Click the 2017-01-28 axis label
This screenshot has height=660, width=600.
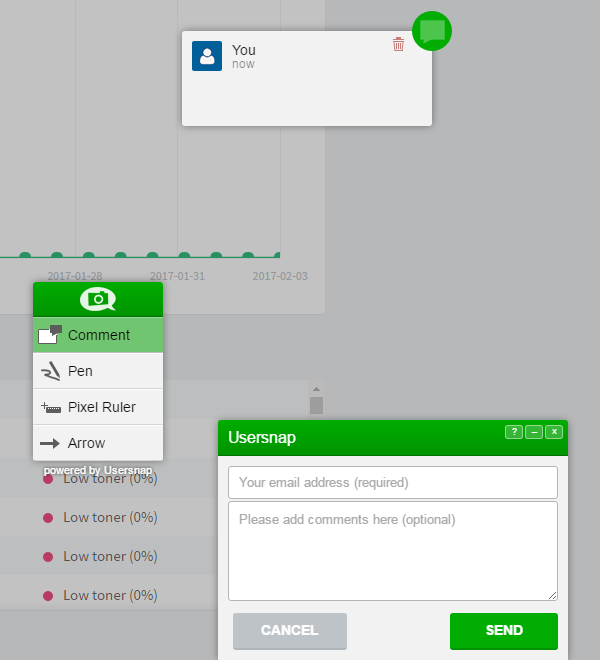[x=75, y=276]
